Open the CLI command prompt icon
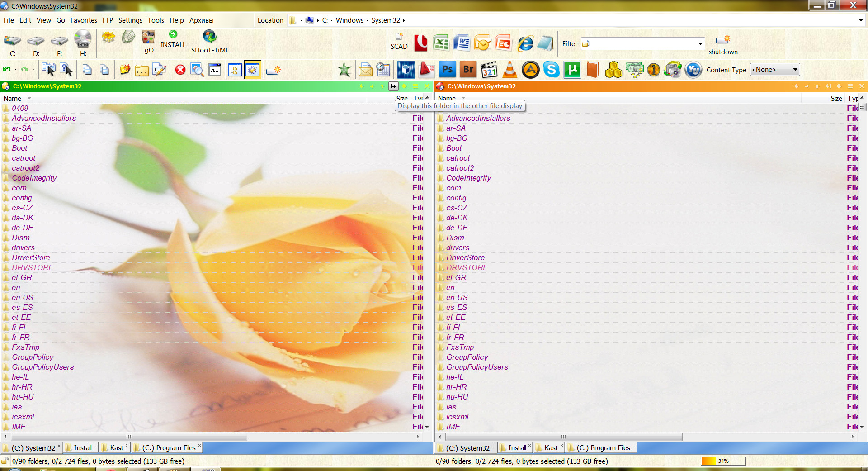The image size is (868, 471). 215,70
